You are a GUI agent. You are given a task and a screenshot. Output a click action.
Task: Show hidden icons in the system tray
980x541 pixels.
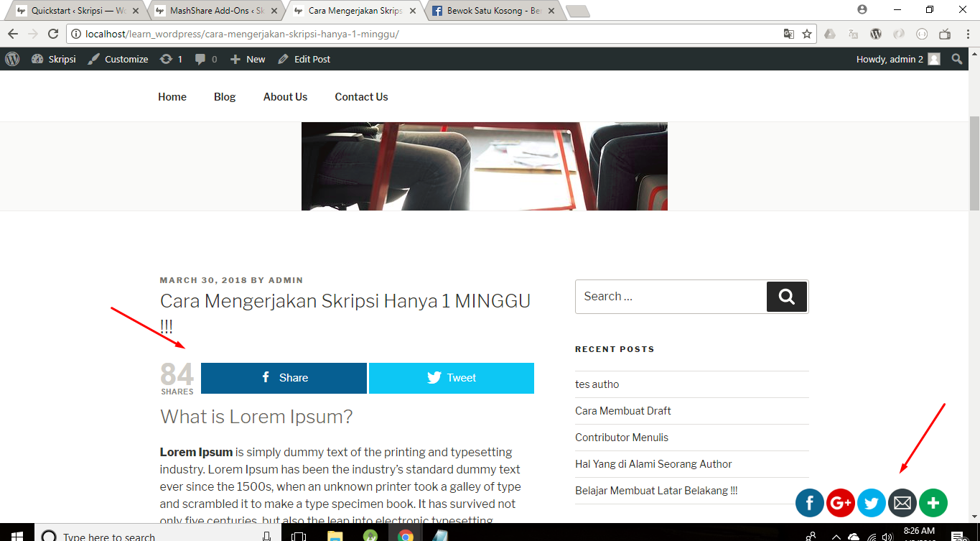click(x=835, y=536)
